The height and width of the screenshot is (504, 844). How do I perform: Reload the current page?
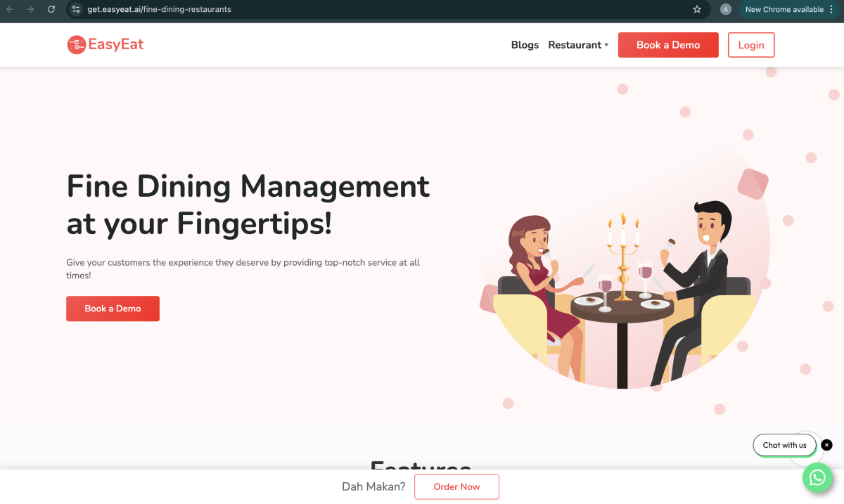[51, 9]
